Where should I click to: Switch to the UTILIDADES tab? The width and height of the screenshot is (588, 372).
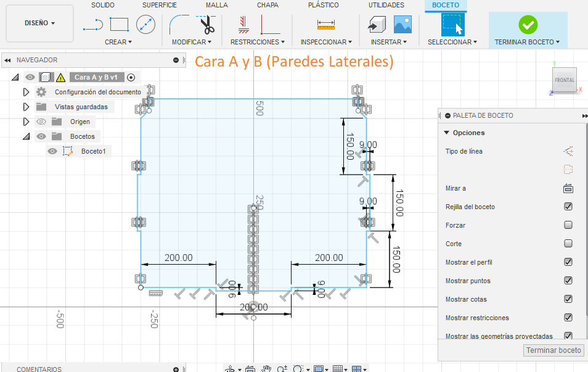(386, 6)
